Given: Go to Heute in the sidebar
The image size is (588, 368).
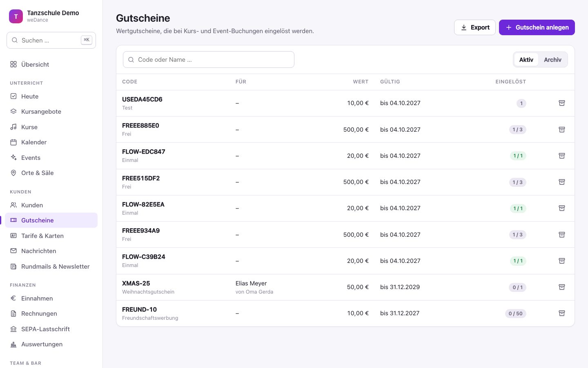Looking at the screenshot, I should coord(51,96).
